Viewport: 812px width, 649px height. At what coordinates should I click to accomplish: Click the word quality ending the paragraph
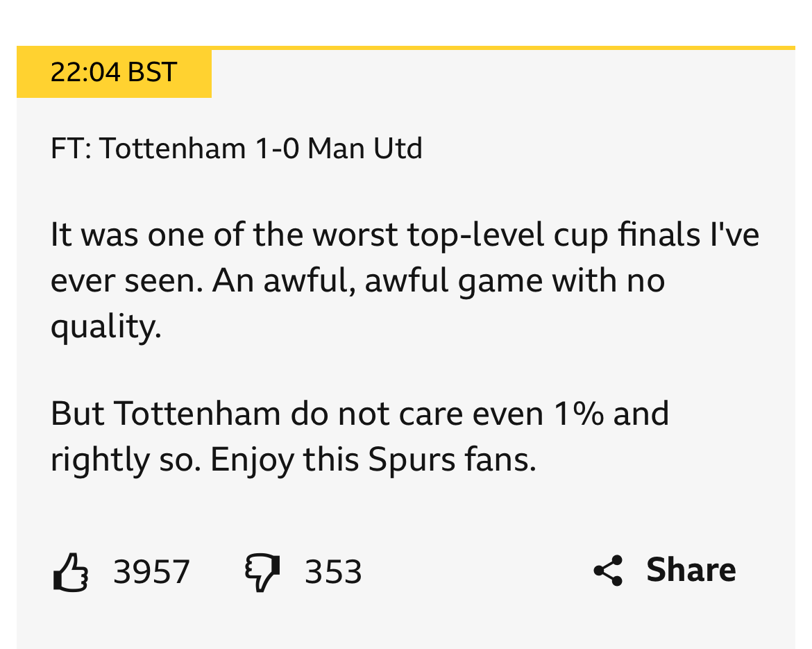tap(106, 327)
